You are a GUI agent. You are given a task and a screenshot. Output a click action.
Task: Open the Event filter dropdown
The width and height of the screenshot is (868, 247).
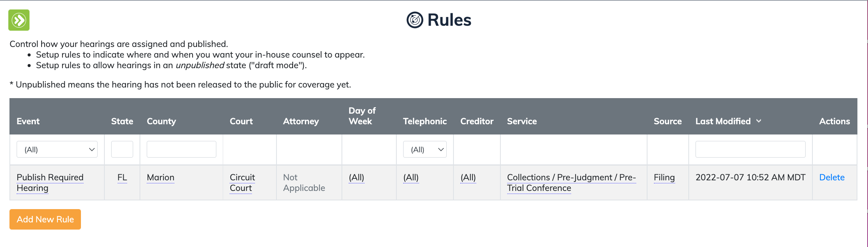click(x=57, y=149)
